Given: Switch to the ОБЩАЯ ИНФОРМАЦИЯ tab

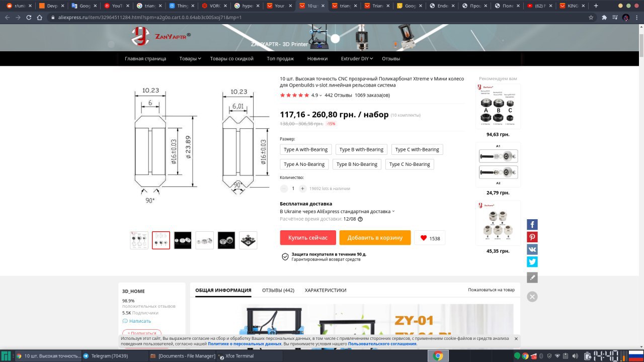Looking at the screenshot, I should pyautogui.click(x=223, y=290).
